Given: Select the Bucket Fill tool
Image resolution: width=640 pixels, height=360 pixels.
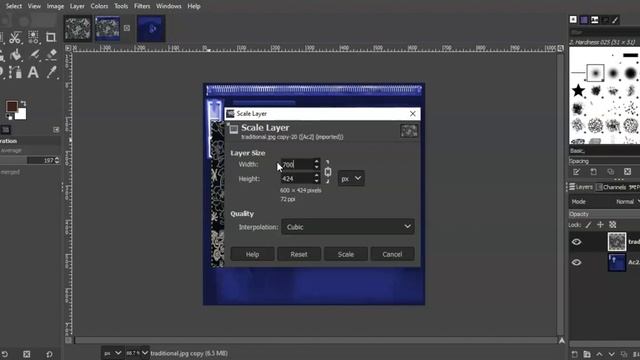Looking at the screenshot, I should coord(16,55).
